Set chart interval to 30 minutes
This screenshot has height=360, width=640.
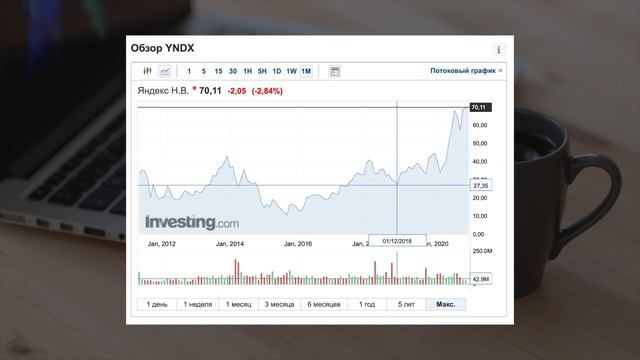[233, 71]
